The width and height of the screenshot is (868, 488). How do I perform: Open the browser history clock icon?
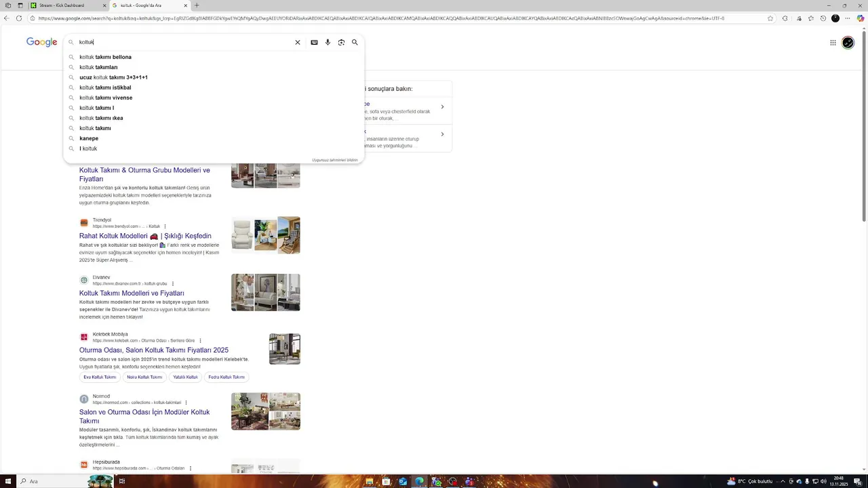pos(823,18)
